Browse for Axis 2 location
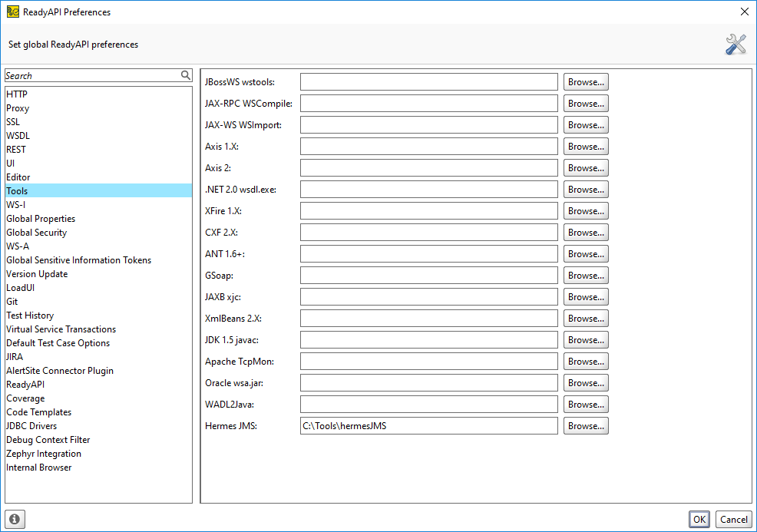The image size is (757, 532). 586,168
